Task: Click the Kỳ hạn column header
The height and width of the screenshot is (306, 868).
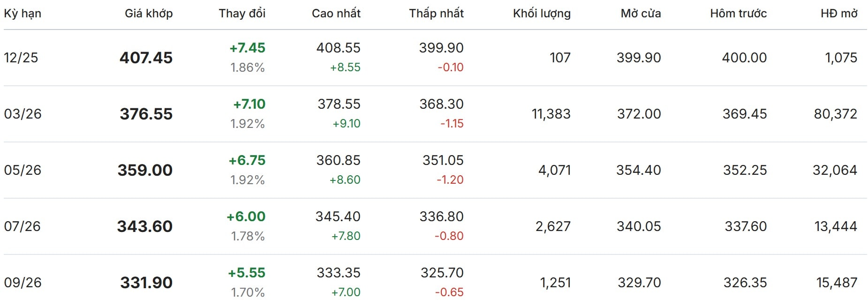Action: click(x=23, y=14)
